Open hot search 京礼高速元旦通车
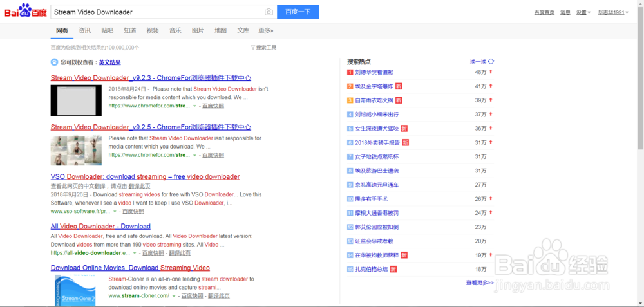 click(377, 185)
